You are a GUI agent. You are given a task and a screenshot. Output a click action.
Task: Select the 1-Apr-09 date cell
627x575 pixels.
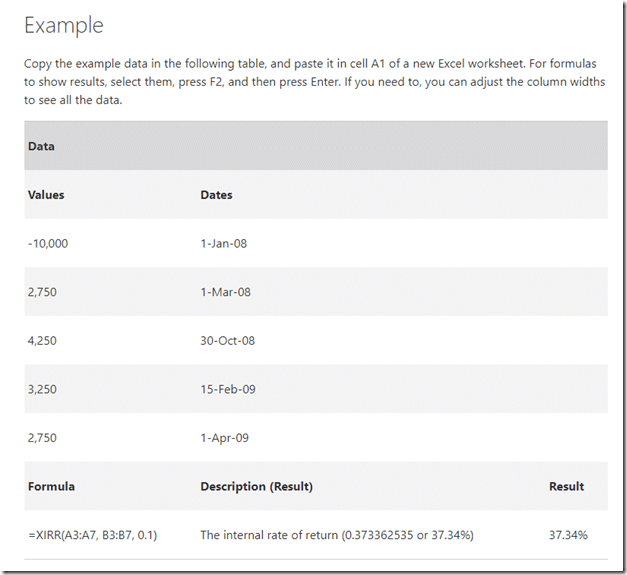[224, 438]
